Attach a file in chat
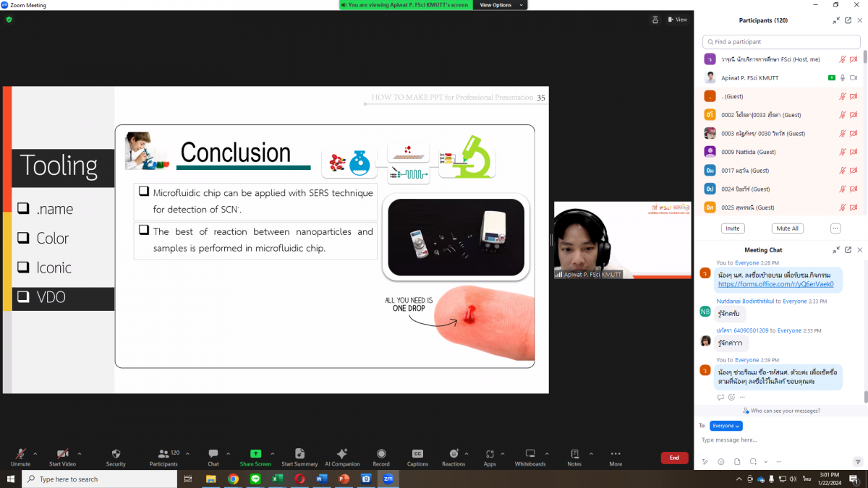 click(x=737, y=461)
